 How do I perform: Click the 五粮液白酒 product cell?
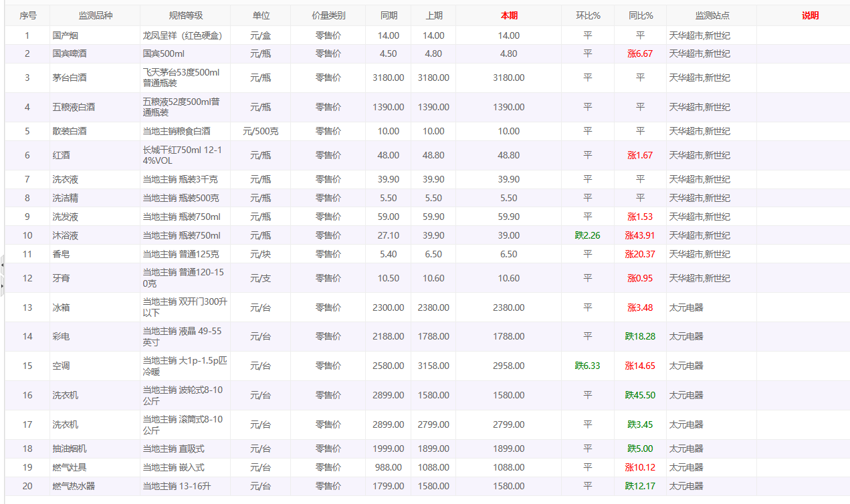pyautogui.click(x=95, y=107)
